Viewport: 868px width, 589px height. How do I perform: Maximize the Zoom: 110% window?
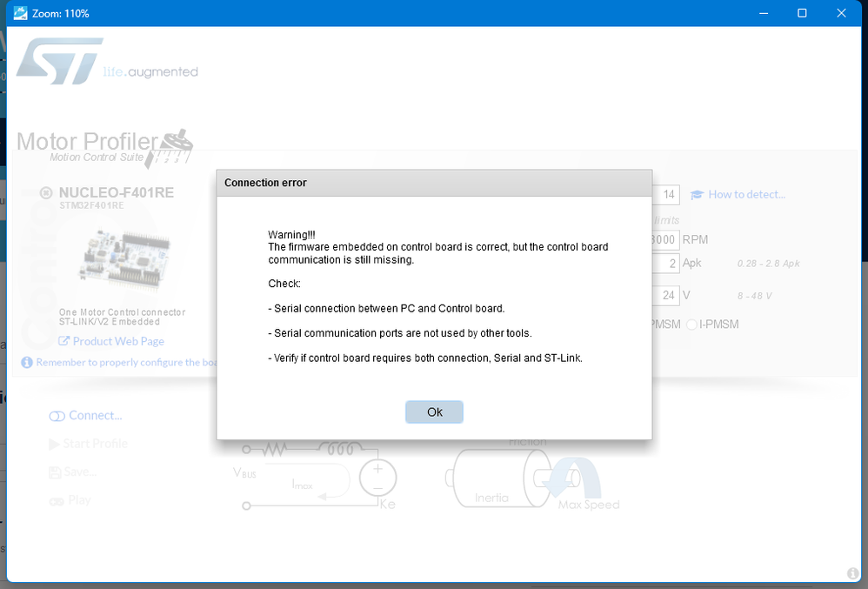coord(802,13)
